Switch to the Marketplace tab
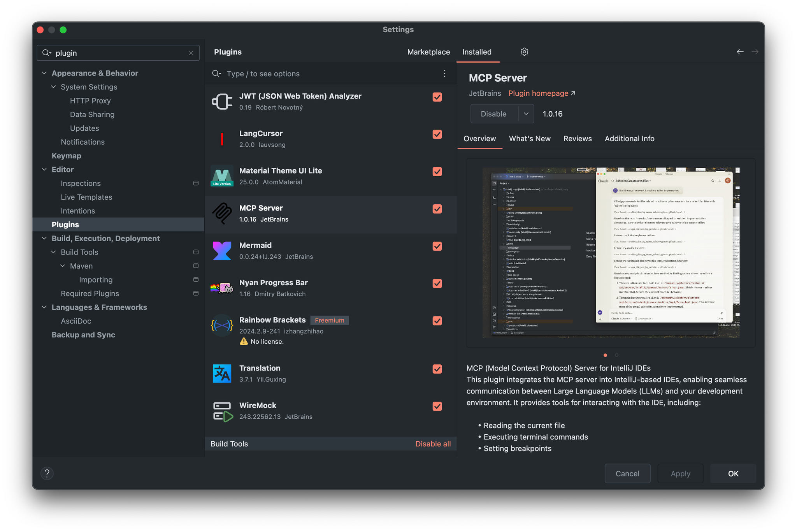The height and width of the screenshot is (532, 797). pos(428,52)
